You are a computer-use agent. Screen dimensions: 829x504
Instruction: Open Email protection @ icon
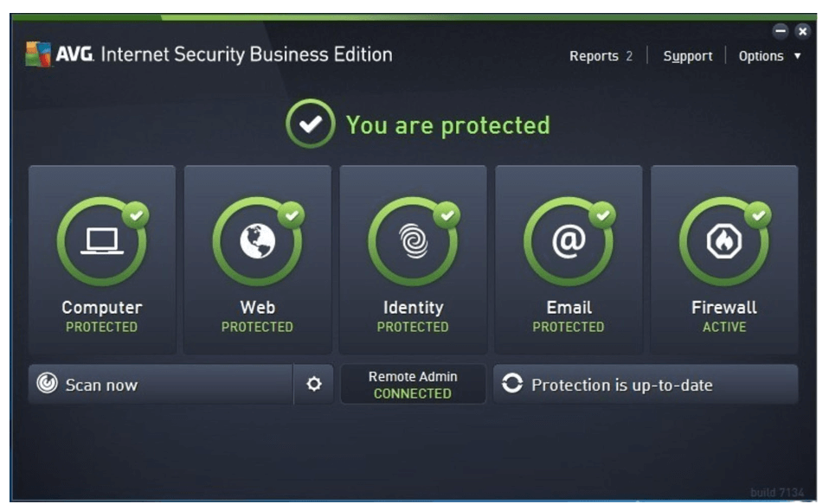tap(569, 241)
